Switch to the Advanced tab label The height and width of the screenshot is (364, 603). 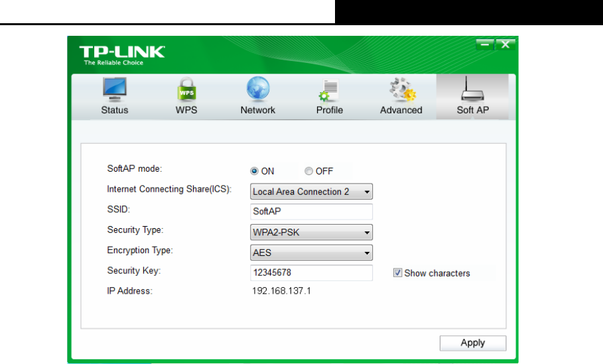401,110
